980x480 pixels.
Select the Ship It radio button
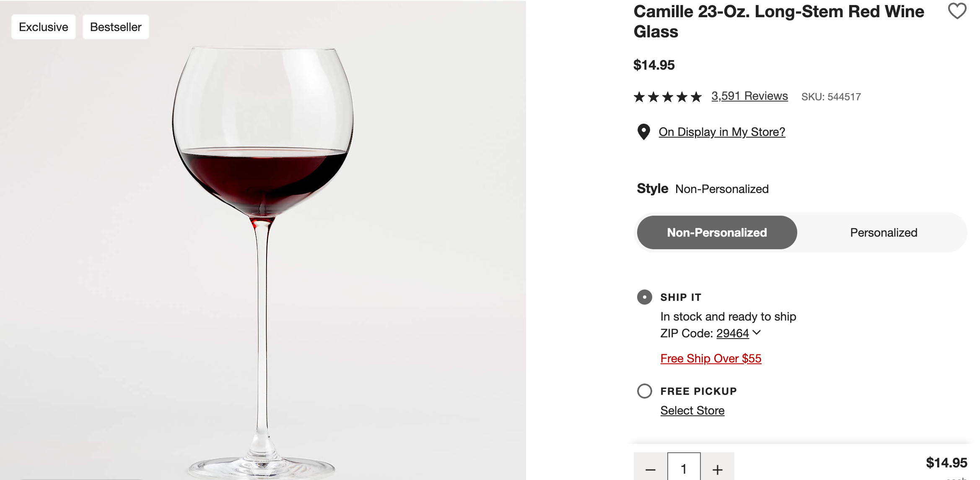click(x=644, y=297)
